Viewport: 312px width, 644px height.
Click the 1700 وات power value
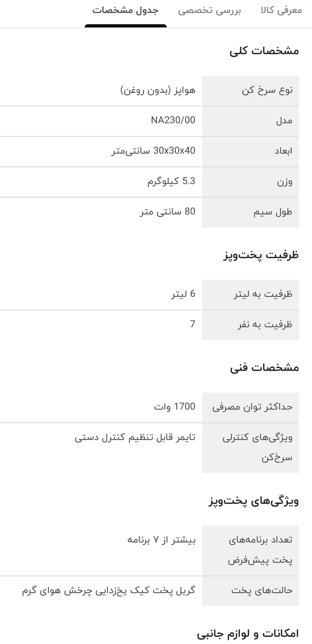(175, 406)
